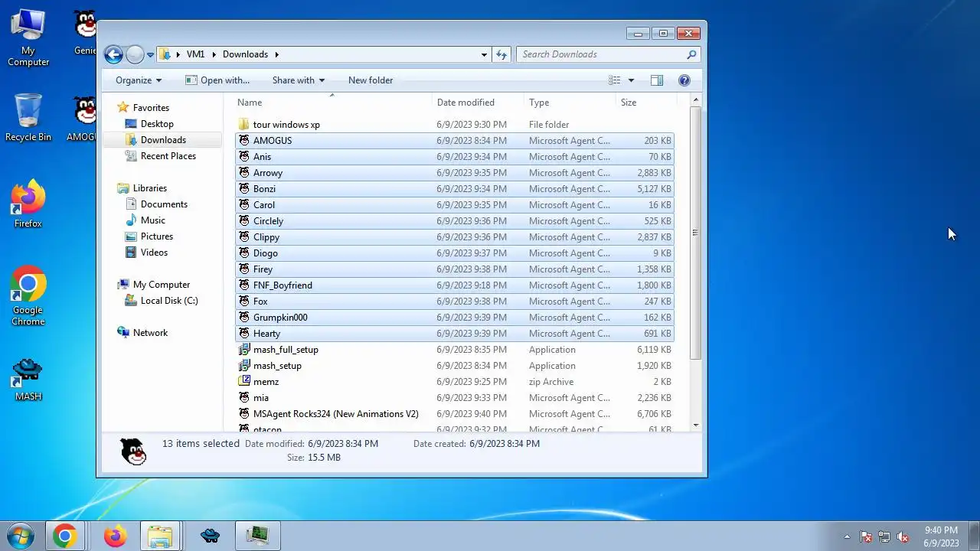Open the Organize menu

[x=139, y=80]
